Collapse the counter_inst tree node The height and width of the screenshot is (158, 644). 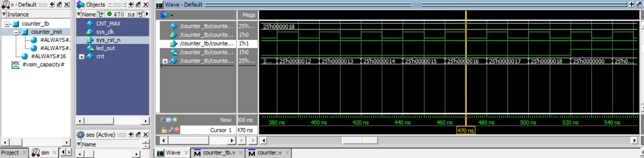[16, 32]
